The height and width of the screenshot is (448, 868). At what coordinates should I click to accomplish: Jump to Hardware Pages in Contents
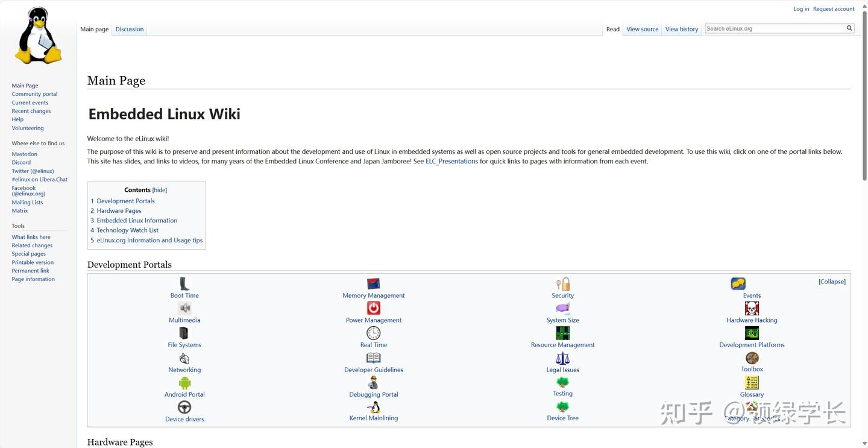[119, 211]
